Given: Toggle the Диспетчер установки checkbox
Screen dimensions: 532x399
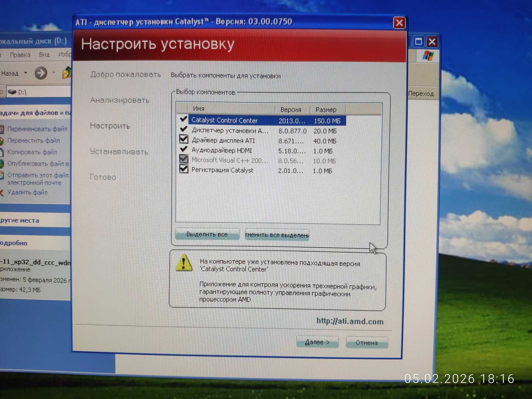Looking at the screenshot, I should point(183,129).
